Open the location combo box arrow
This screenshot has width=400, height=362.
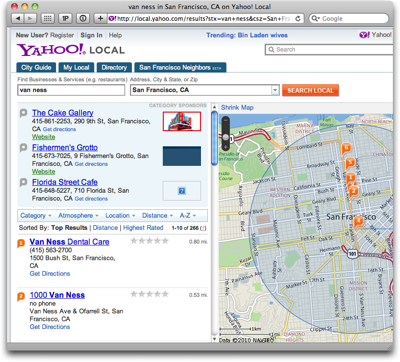(275, 90)
